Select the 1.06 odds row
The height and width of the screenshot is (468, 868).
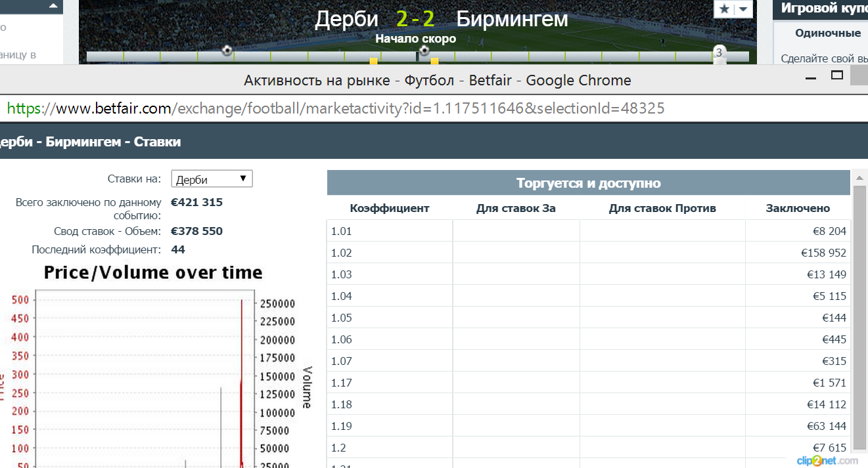click(x=589, y=339)
